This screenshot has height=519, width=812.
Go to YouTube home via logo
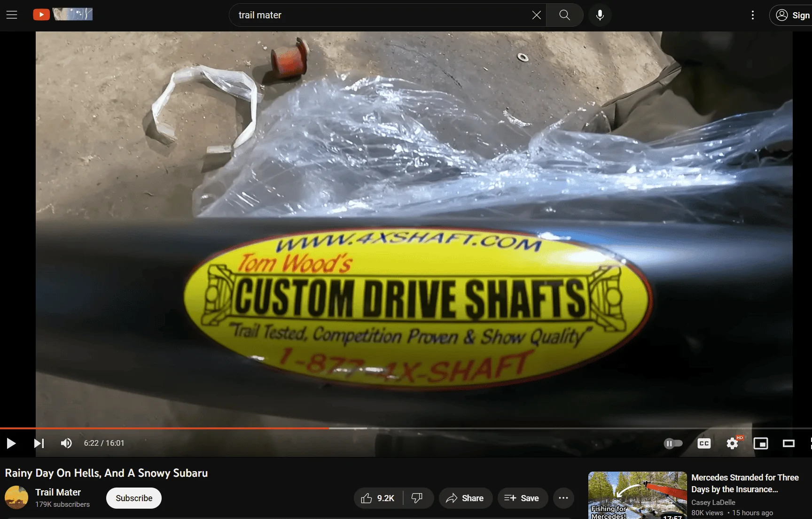(x=62, y=15)
